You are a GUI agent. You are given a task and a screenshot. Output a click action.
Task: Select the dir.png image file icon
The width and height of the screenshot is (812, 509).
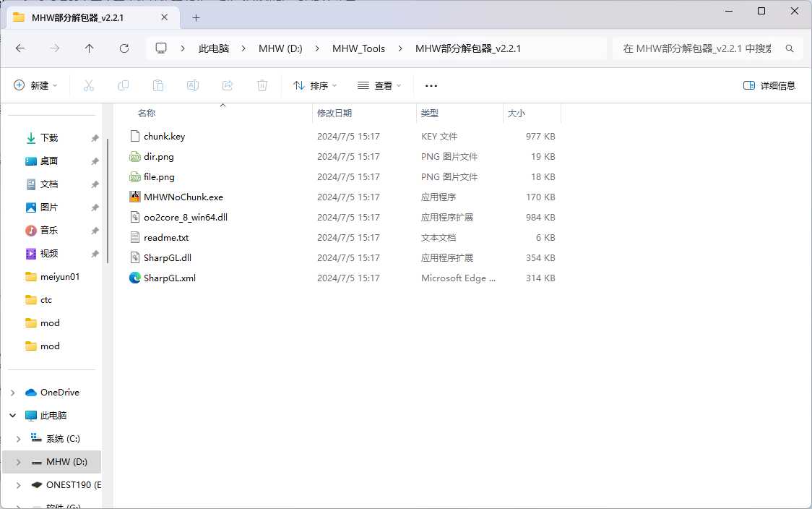pyautogui.click(x=135, y=156)
